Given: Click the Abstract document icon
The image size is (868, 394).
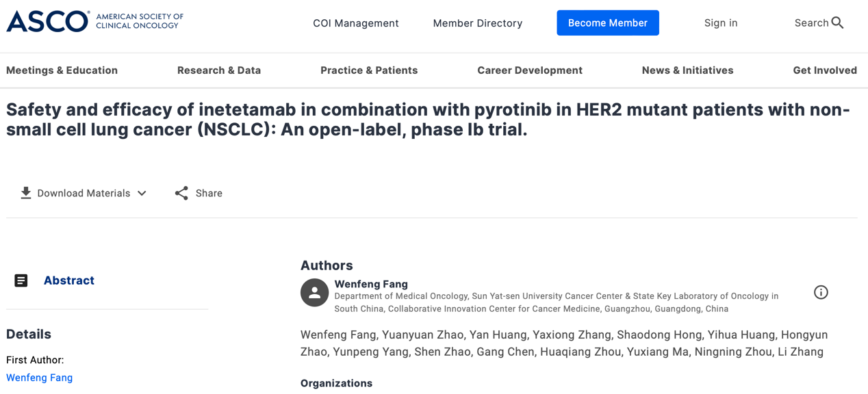Looking at the screenshot, I should click(21, 280).
